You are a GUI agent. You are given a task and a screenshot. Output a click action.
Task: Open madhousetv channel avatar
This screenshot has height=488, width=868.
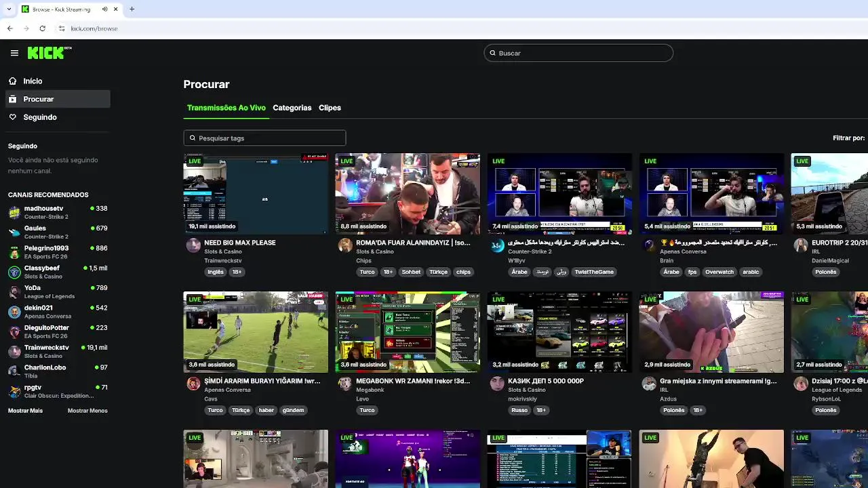click(14, 213)
